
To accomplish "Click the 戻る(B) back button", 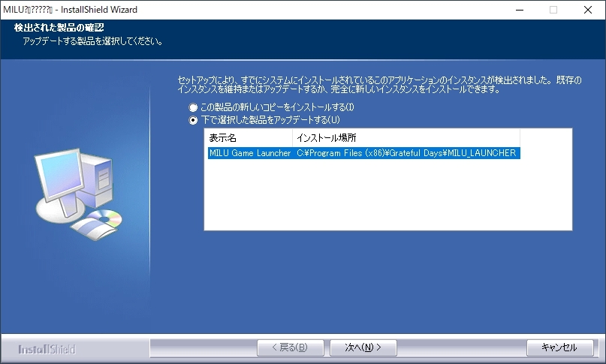I will pos(291,347).
